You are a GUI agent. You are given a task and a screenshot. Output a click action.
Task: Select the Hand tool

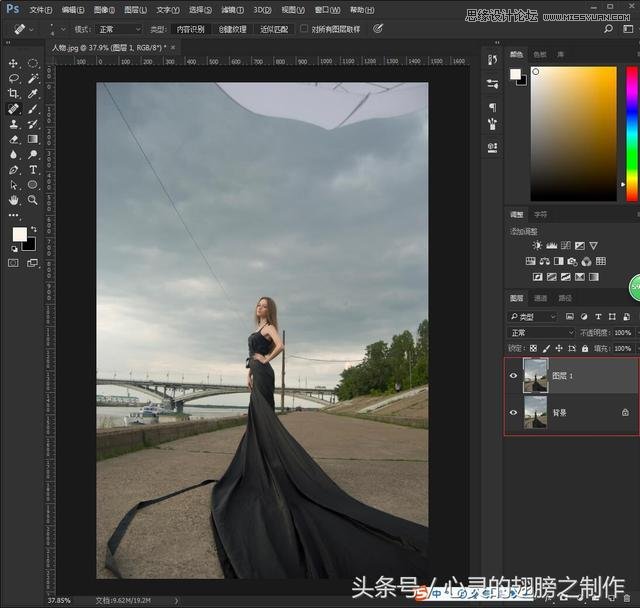click(x=14, y=200)
